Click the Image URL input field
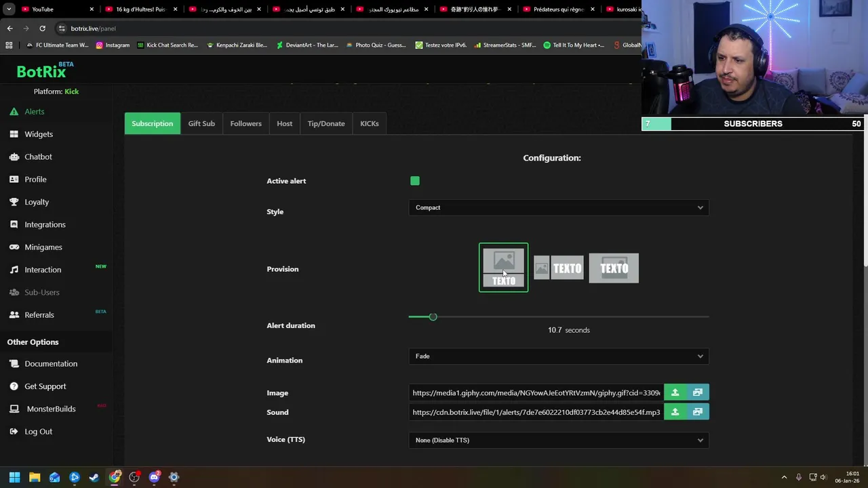Viewport: 868px width, 488px height. (x=536, y=392)
